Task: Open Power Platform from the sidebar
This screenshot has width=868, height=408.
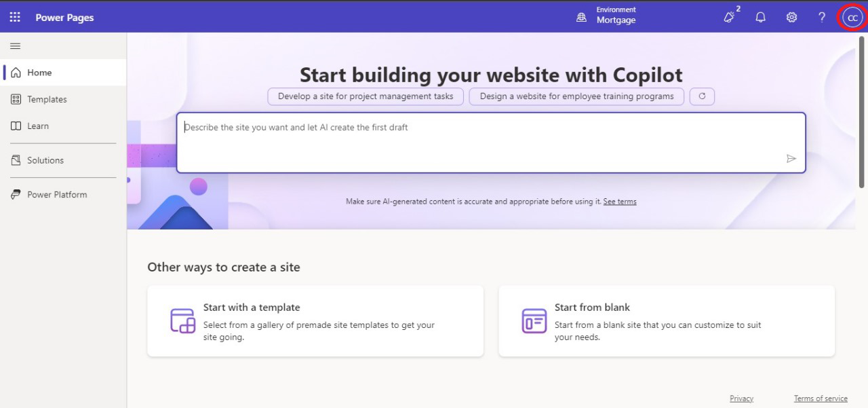Action: click(x=57, y=194)
